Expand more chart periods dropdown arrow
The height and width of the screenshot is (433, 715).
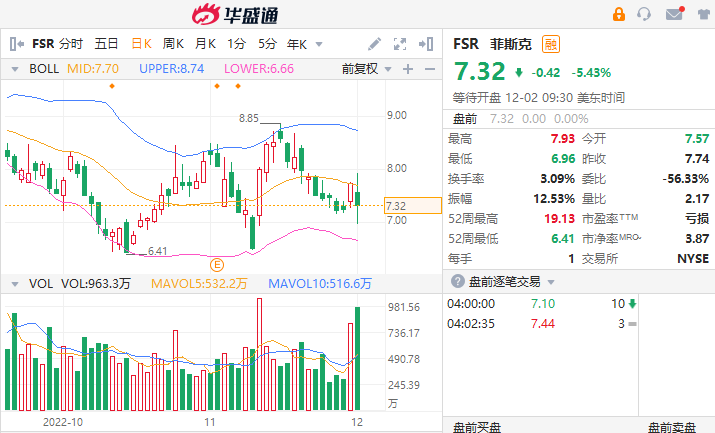click(x=319, y=45)
